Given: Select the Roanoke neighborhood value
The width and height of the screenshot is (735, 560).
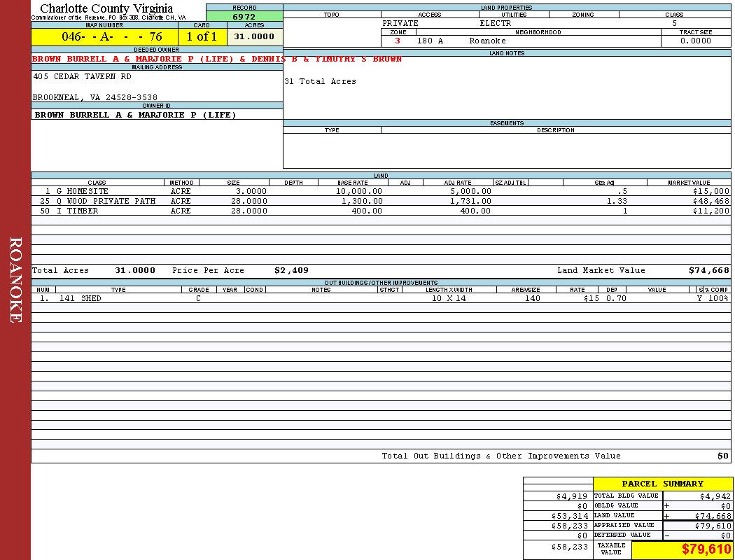Looking at the screenshot, I should point(487,41).
